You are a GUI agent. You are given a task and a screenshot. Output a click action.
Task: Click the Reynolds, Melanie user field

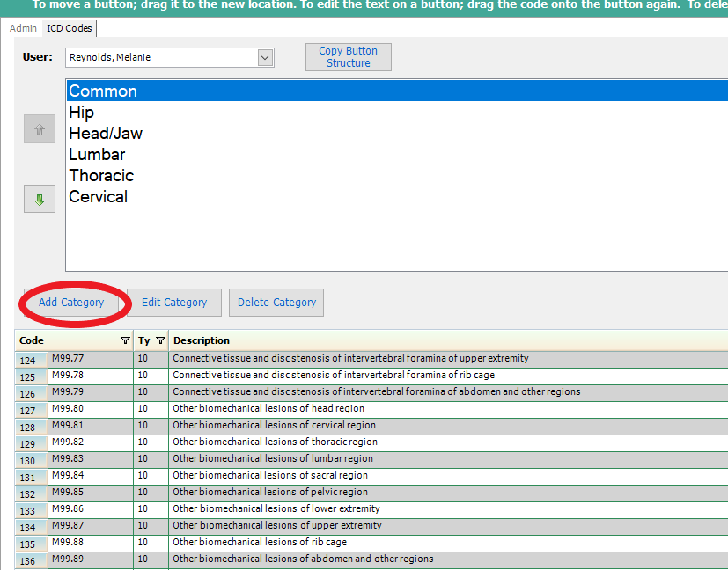click(161, 58)
